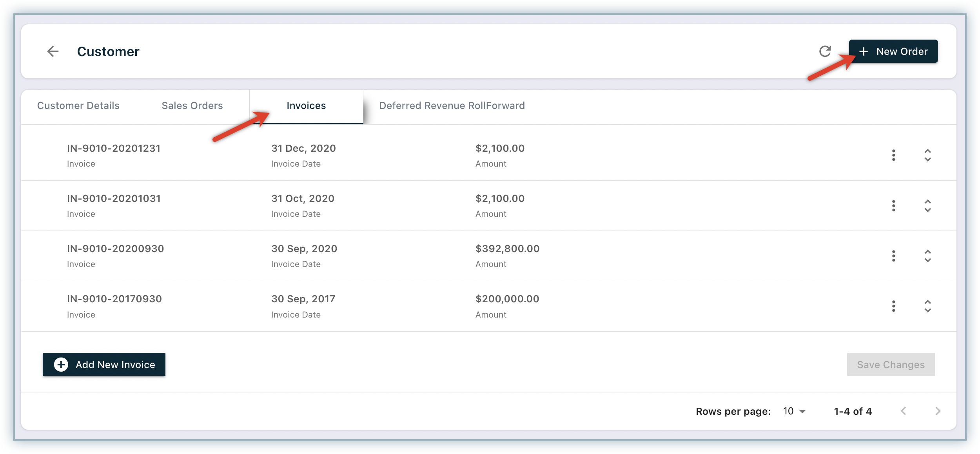Screen dimensions: 980x454
Task: Open three-dot menu for IN-9010-20170930
Action: tap(893, 306)
